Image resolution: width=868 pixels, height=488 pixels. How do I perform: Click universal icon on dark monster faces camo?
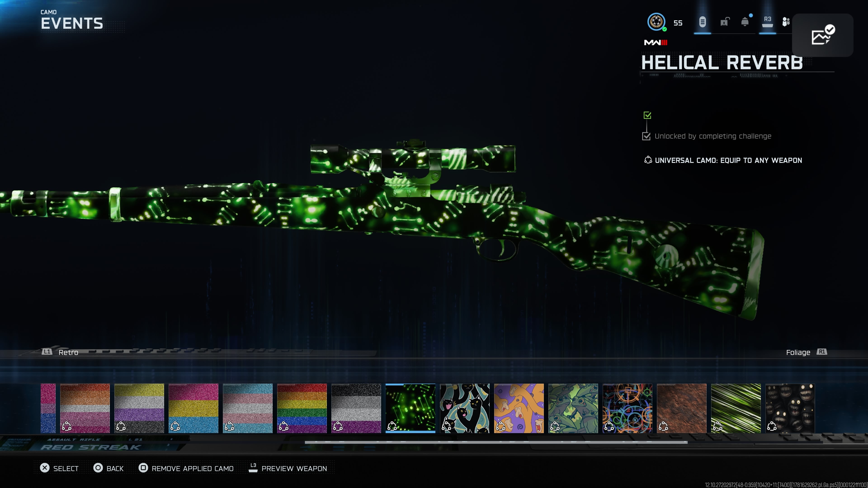(x=772, y=426)
